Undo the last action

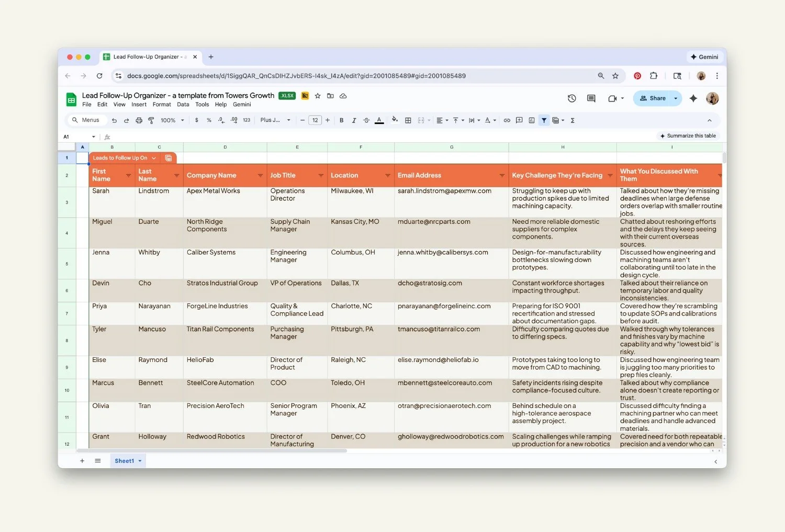pyautogui.click(x=114, y=120)
